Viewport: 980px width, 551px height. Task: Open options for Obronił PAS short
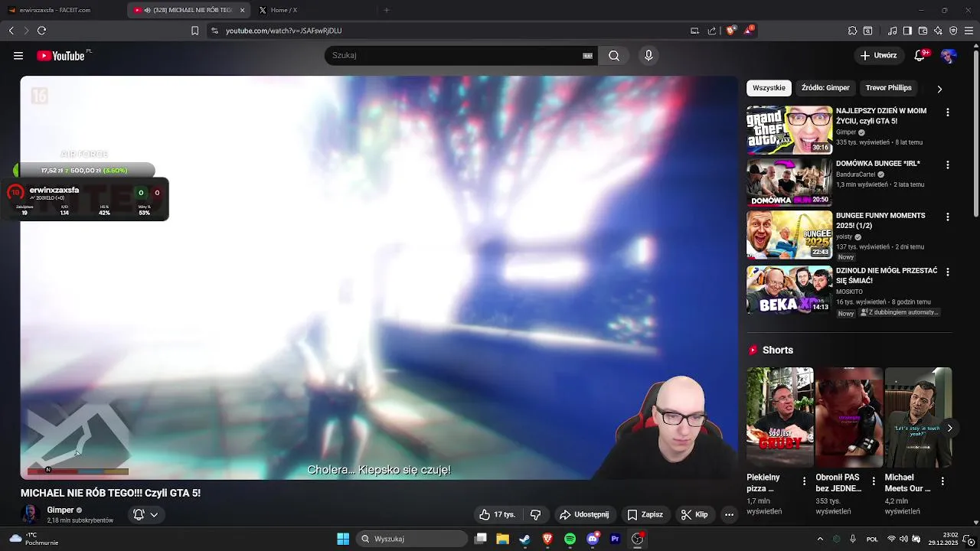pos(874,481)
